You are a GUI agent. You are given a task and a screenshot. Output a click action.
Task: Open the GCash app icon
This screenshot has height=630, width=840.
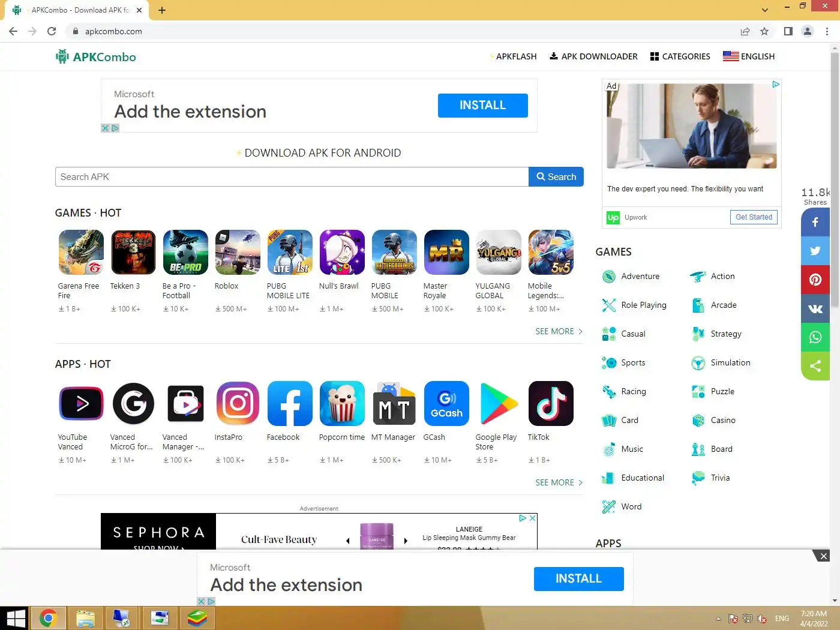pyautogui.click(x=446, y=404)
